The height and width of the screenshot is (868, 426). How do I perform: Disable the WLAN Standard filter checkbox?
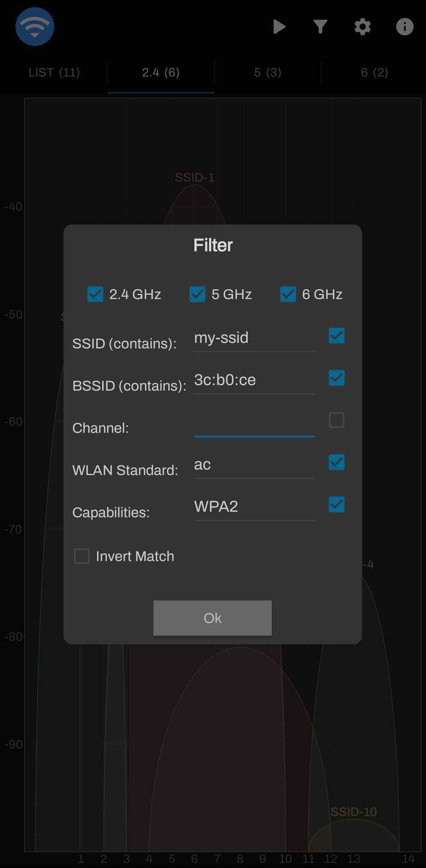point(336,462)
